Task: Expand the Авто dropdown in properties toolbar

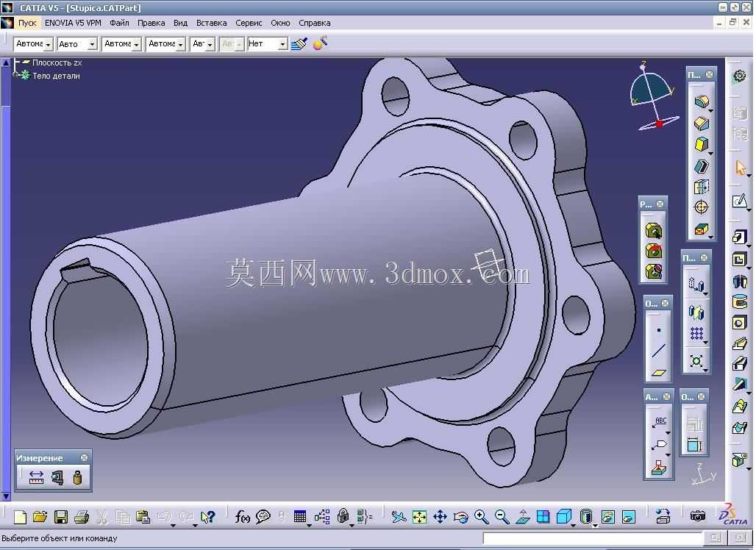Action: coord(92,44)
